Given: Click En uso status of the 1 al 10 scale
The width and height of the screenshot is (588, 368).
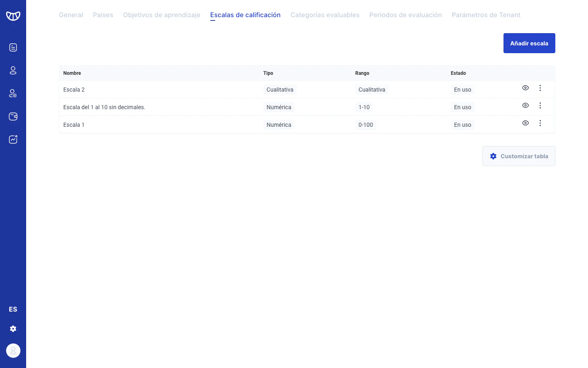Looking at the screenshot, I should point(463,107).
